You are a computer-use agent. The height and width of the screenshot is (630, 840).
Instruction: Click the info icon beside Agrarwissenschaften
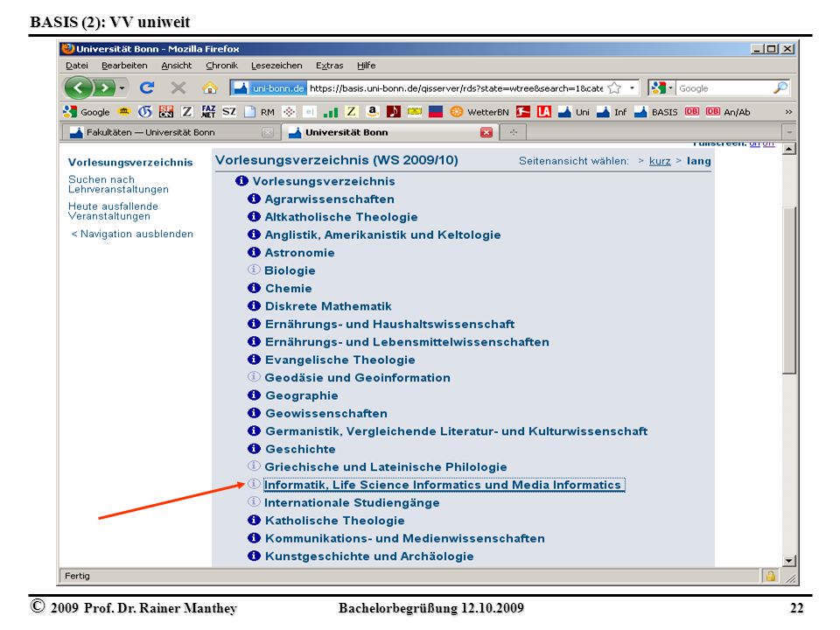(254, 199)
